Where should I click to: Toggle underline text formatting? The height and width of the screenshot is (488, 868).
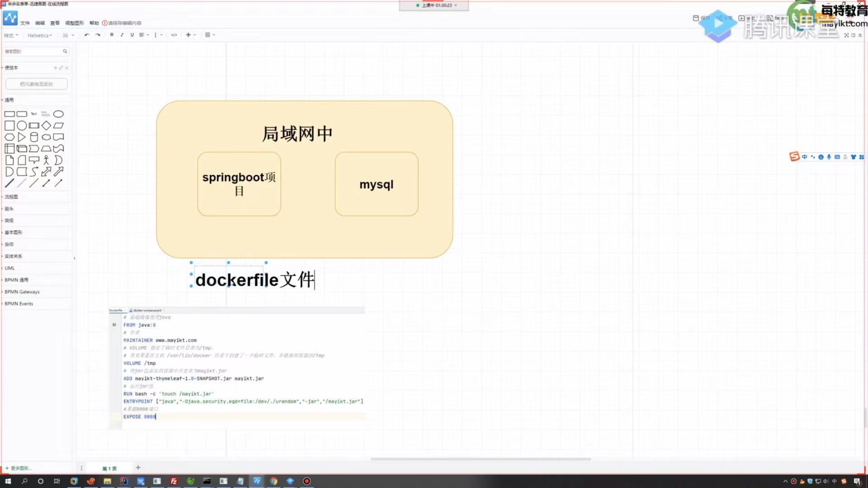132,35
